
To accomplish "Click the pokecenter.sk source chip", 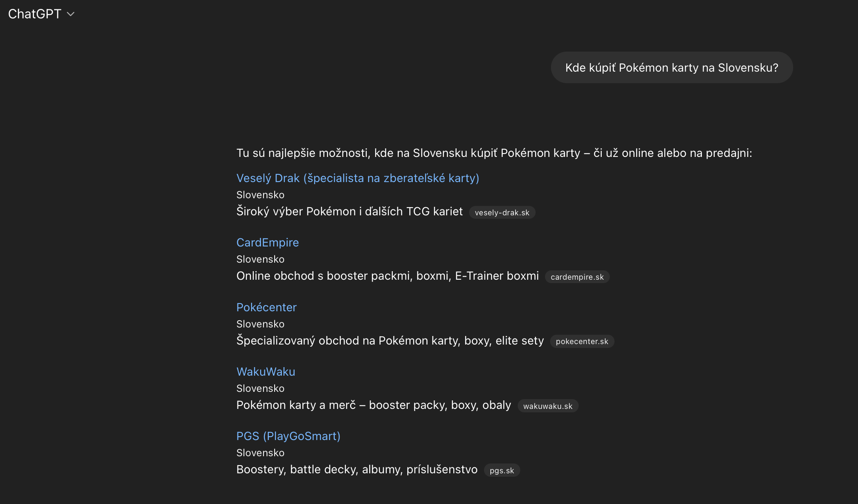I will [582, 341].
